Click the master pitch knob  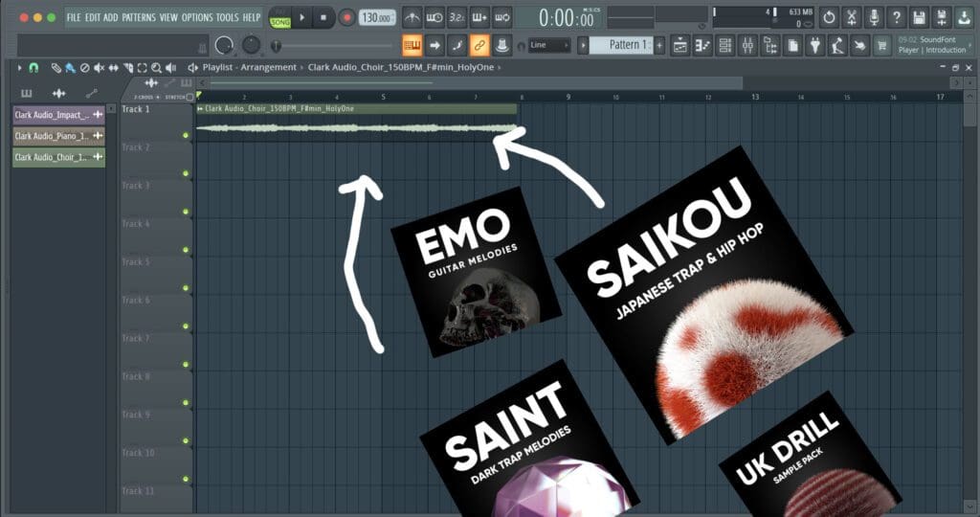click(x=251, y=45)
